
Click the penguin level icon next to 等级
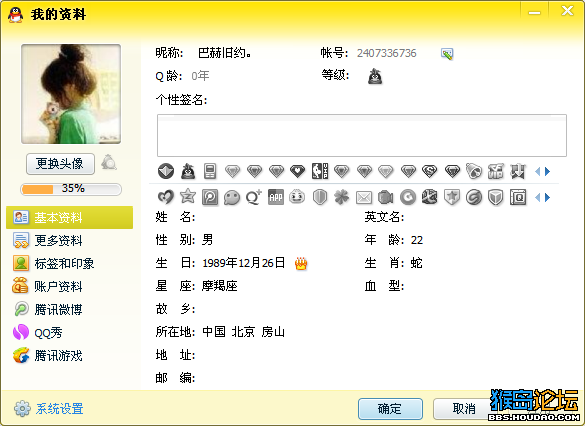pyautogui.click(x=375, y=76)
